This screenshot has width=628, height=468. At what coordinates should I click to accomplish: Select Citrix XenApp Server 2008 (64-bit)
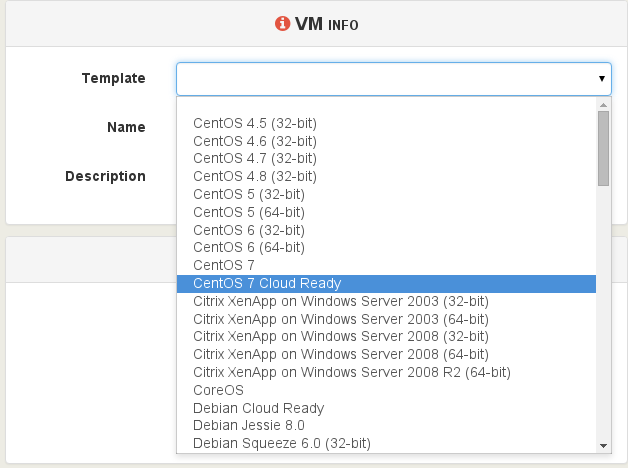[386, 354]
